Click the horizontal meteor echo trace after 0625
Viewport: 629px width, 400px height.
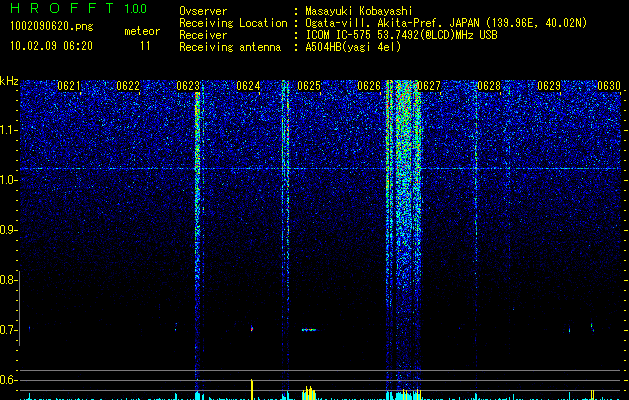tap(309, 330)
